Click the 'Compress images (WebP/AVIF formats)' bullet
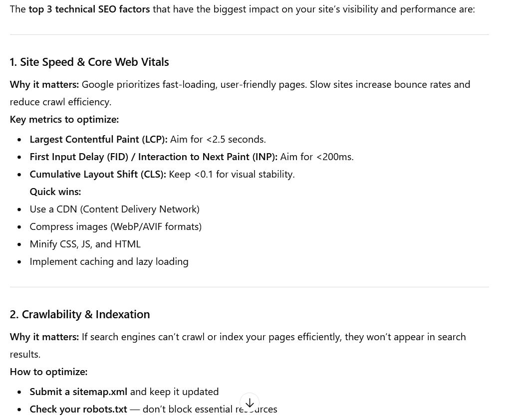The height and width of the screenshot is (419, 532). 115,226
